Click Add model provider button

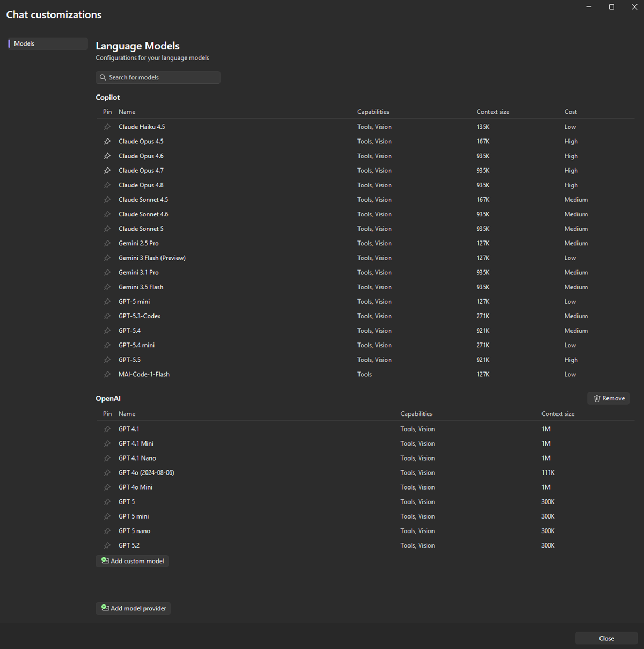(133, 608)
